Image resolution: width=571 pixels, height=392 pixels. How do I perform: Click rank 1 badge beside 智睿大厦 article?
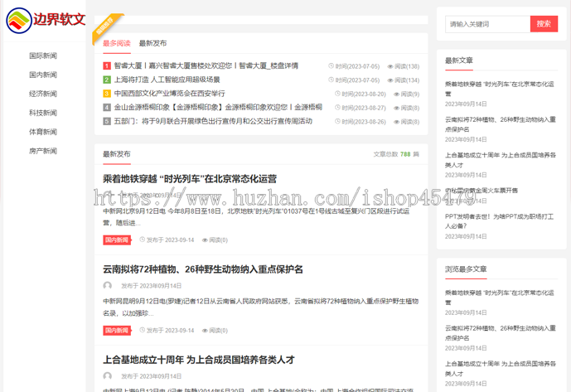(x=107, y=66)
